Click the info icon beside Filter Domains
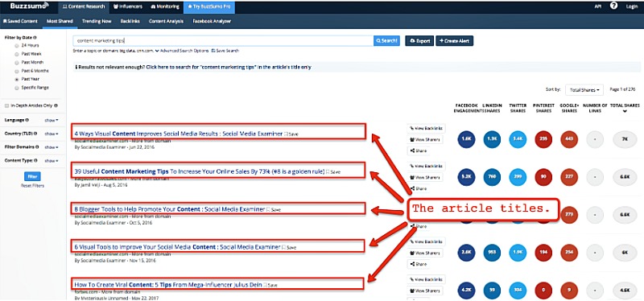 pos(38,146)
